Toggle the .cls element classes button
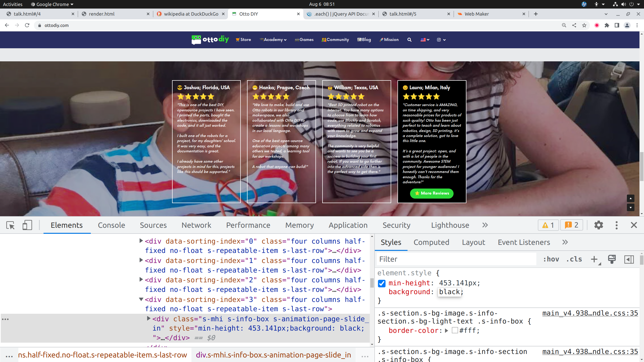Screen dimensions: 644x362 [x=574, y=259]
